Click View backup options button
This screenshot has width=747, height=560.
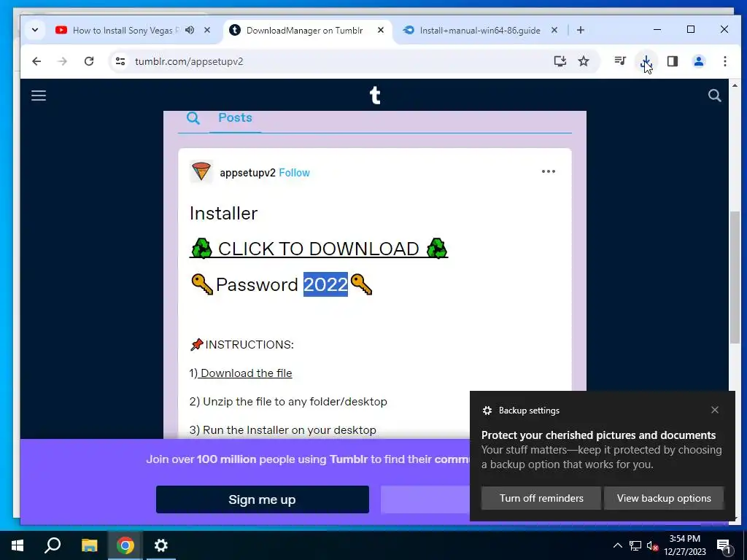(x=664, y=498)
